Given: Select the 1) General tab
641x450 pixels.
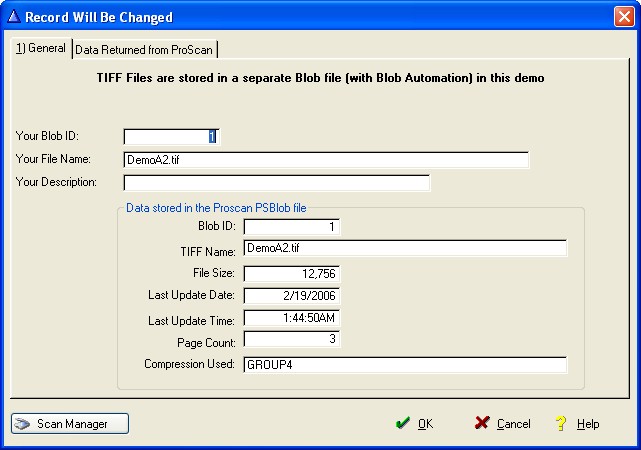Looking at the screenshot, I should (x=41, y=48).
